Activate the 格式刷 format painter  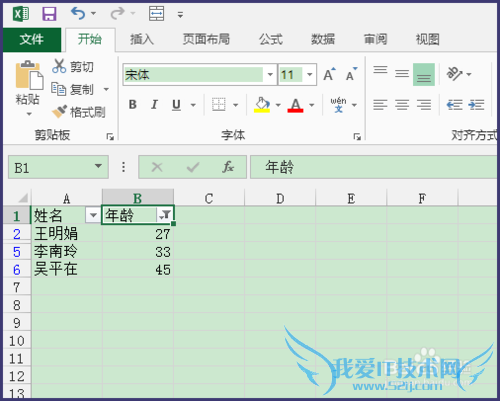(x=79, y=112)
